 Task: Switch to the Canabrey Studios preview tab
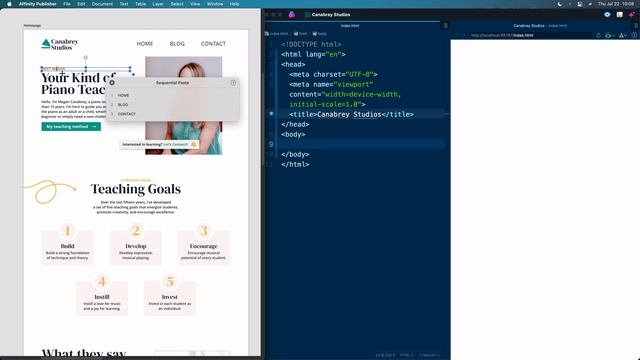(540, 26)
